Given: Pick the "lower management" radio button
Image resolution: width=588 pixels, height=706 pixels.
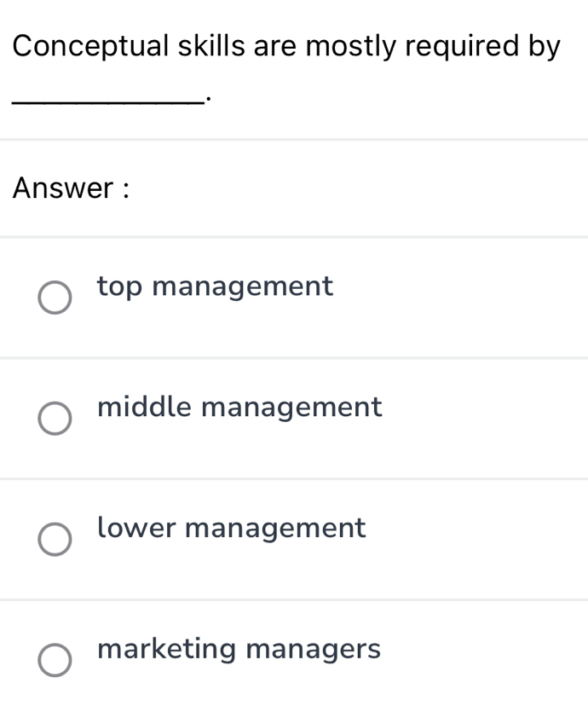Looking at the screenshot, I should coord(55,540).
